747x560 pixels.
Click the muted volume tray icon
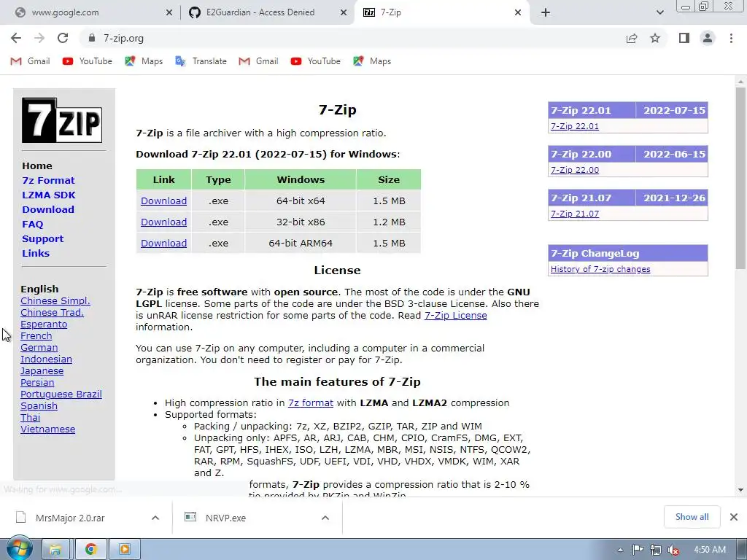point(673,550)
